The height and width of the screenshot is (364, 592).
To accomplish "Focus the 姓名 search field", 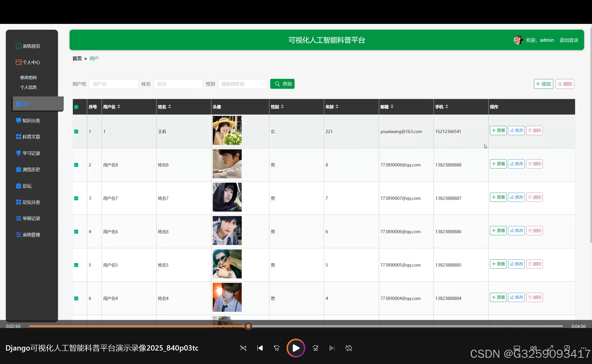I will 178,84.
